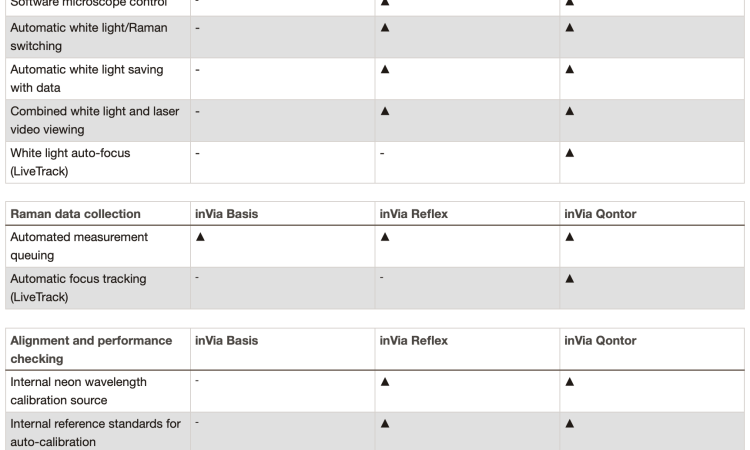Click inVia Qontor header in Alignment table
Image resolution: width=750 pixels, height=450 pixels.
tap(600, 340)
